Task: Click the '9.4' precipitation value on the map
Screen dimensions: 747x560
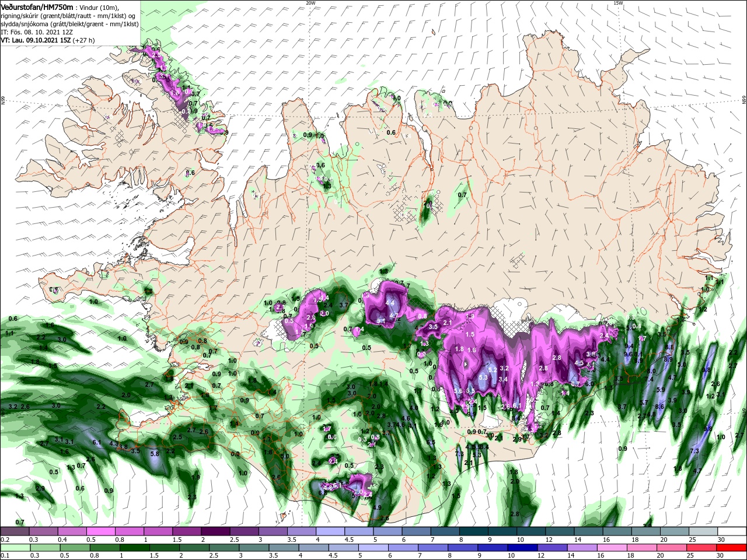Action: (629, 346)
